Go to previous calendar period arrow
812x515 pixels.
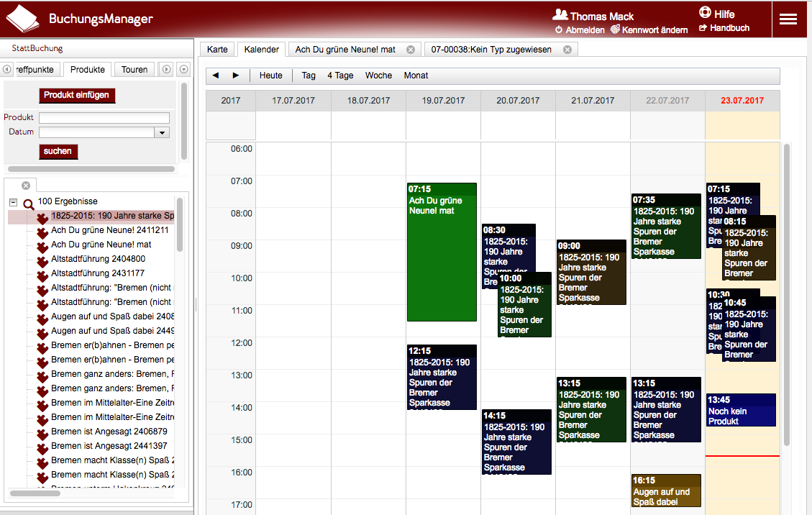[216, 76]
